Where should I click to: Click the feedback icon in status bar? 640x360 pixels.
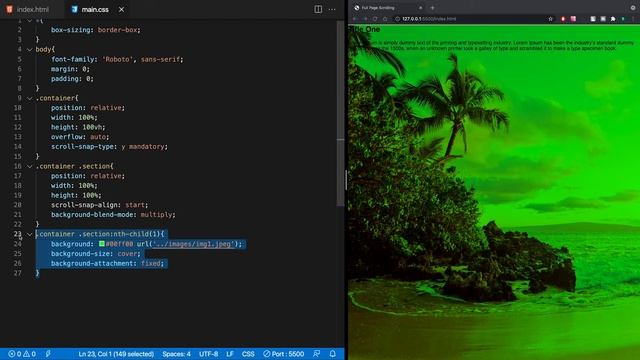pyautogui.click(x=316, y=354)
